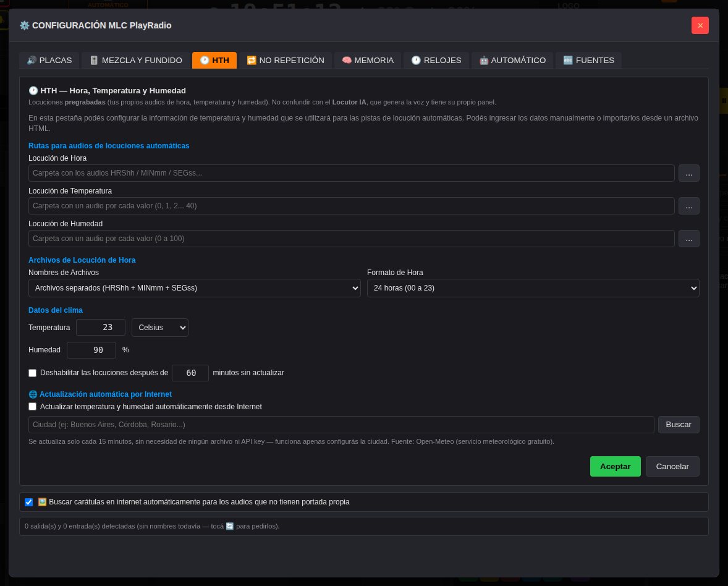Click the clock icon in the HTH heading

[x=33, y=90]
